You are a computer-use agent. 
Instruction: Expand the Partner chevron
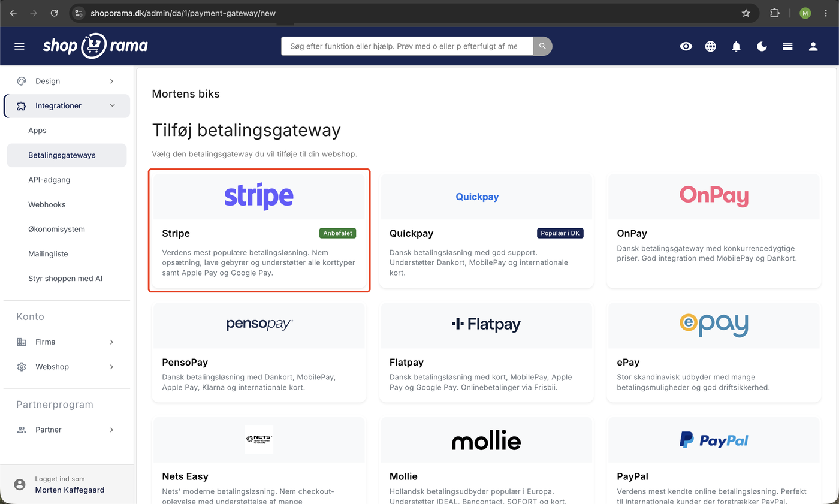112,430
